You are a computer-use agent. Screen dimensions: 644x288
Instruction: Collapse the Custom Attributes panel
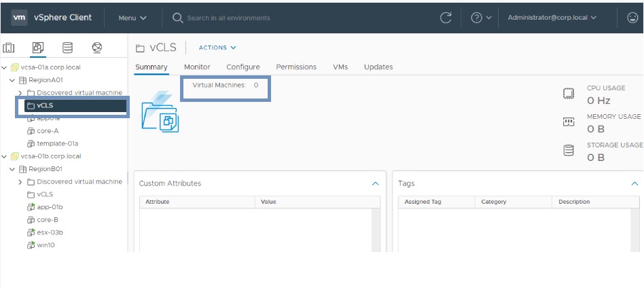point(375,183)
